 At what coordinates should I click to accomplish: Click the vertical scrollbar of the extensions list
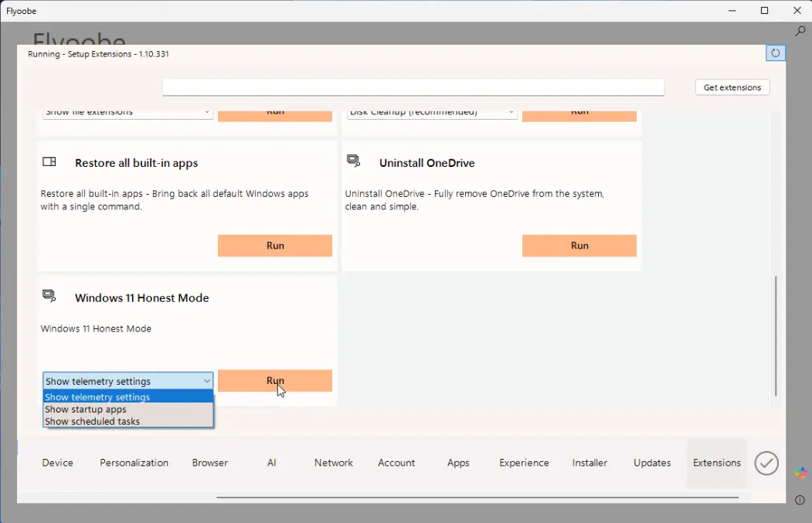776,336
